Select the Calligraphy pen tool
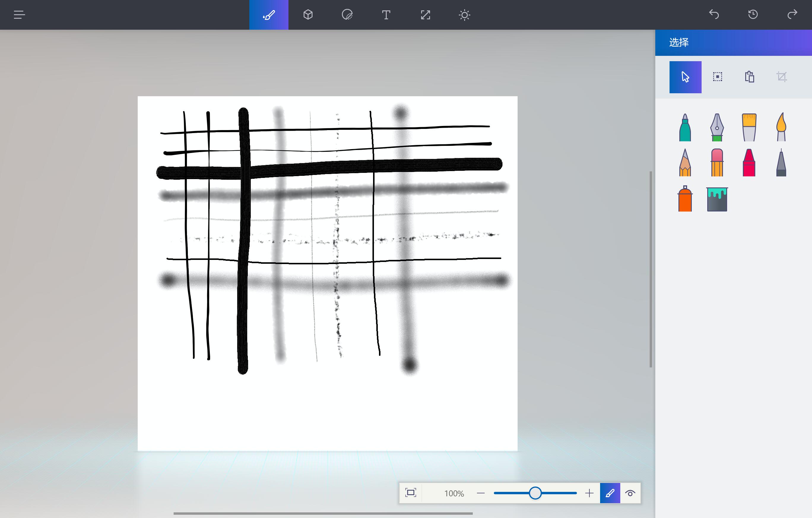Viewport: 812px width, 518px height. pos(717,127)
